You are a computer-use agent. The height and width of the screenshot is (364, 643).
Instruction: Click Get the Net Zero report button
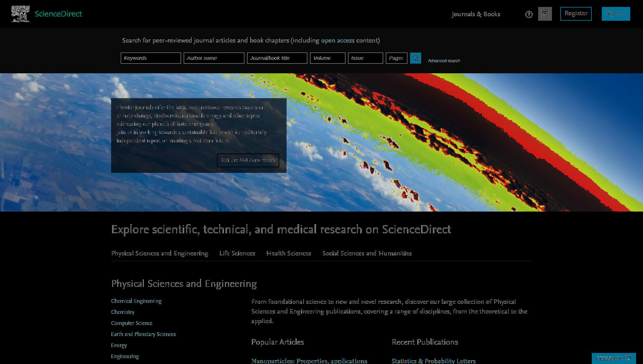coord(248,160)
